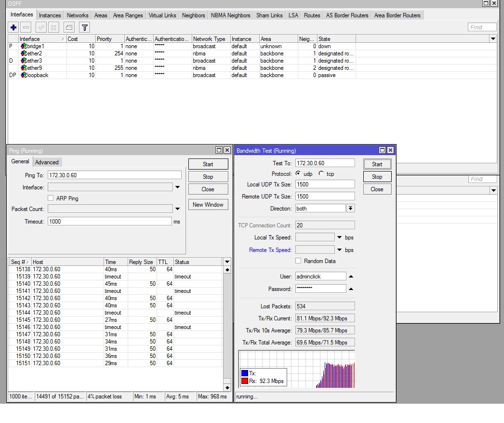Expand the ping Interface dropdown arrow
504x423 pixels.
177,187
